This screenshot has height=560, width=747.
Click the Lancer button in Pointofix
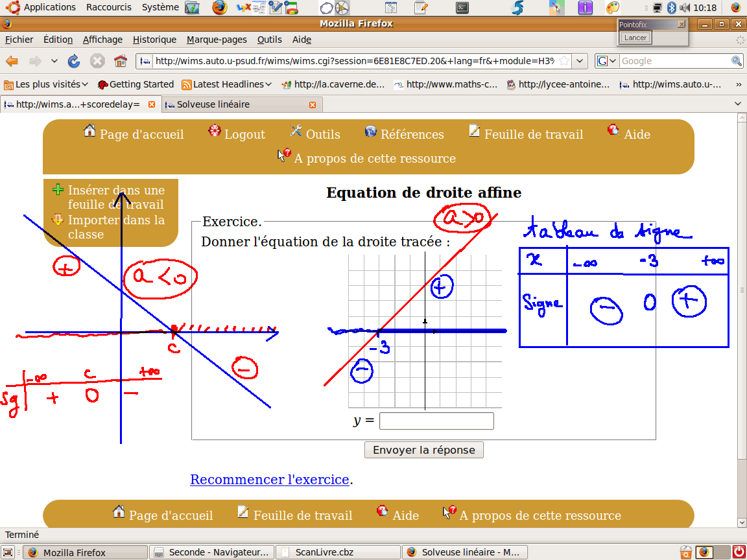click(635, 38)
